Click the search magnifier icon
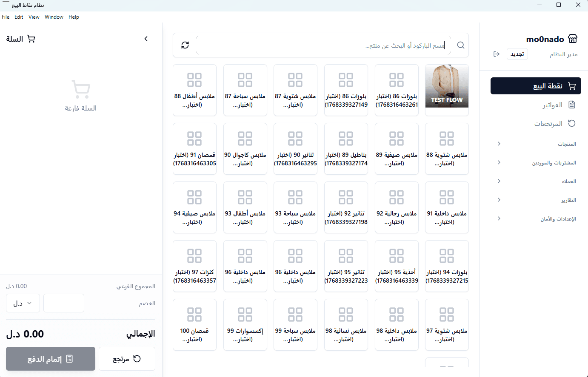This screenshot has height=377, width=588. click(461, 45)
